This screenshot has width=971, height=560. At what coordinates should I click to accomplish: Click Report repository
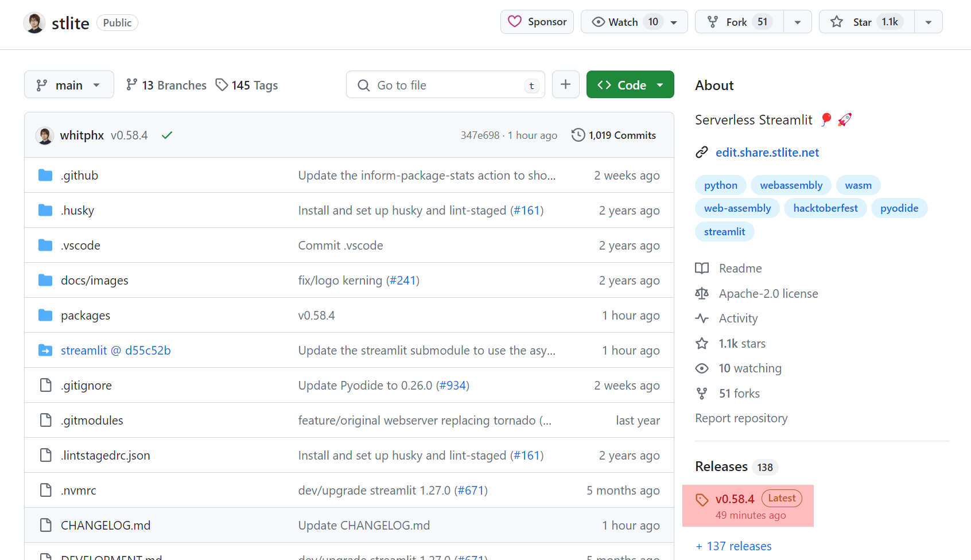[x=741, y=418]
